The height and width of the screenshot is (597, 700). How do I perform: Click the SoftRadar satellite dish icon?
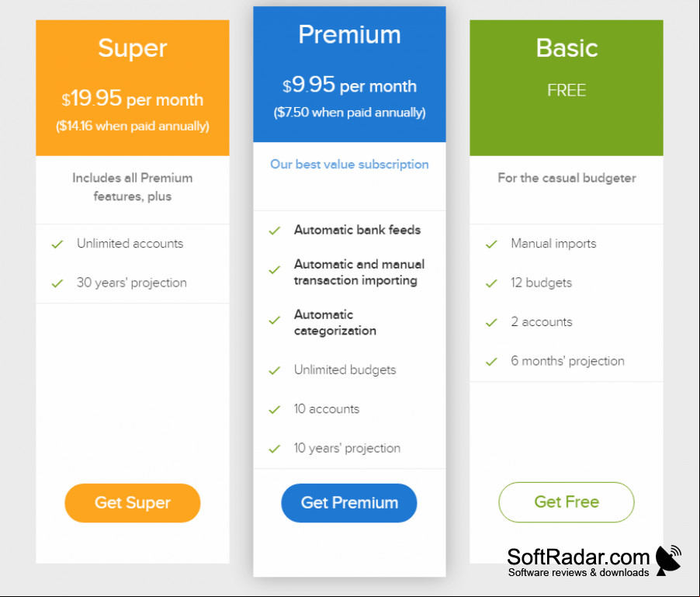pyautogui.click(x=668, y=560)
